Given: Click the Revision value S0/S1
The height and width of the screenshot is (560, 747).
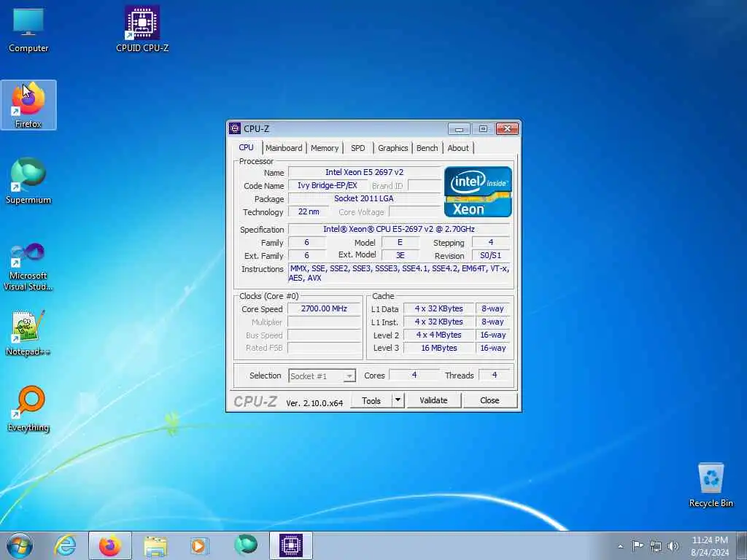Looking at the screenshot, I should [x=491, y=255].
